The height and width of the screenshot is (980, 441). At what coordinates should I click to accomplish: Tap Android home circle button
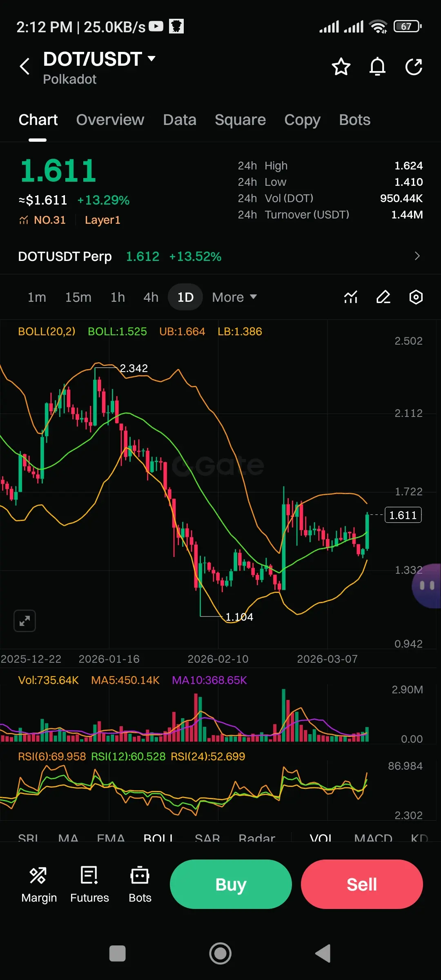220,954
